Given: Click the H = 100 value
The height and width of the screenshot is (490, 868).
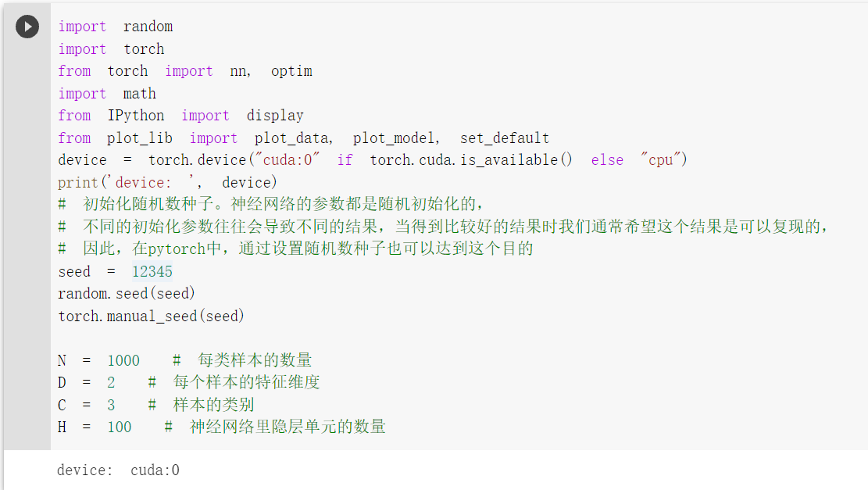Looking at the screenshot, I should click(120, 427).
